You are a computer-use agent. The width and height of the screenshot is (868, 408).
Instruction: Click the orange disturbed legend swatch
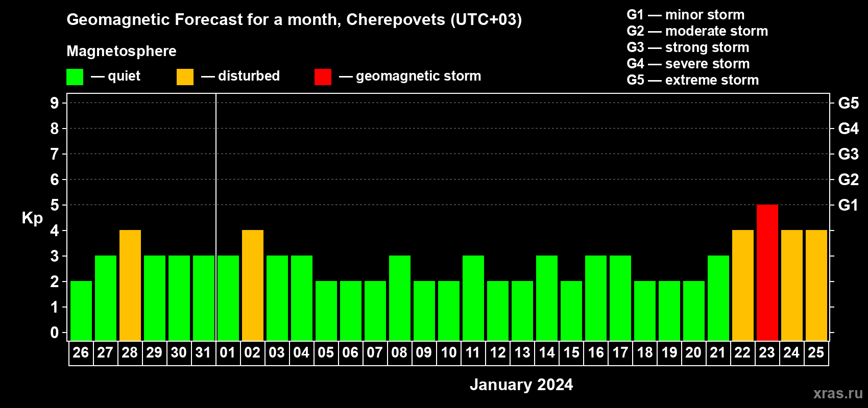pyautogui.click(x=185, y=77)
